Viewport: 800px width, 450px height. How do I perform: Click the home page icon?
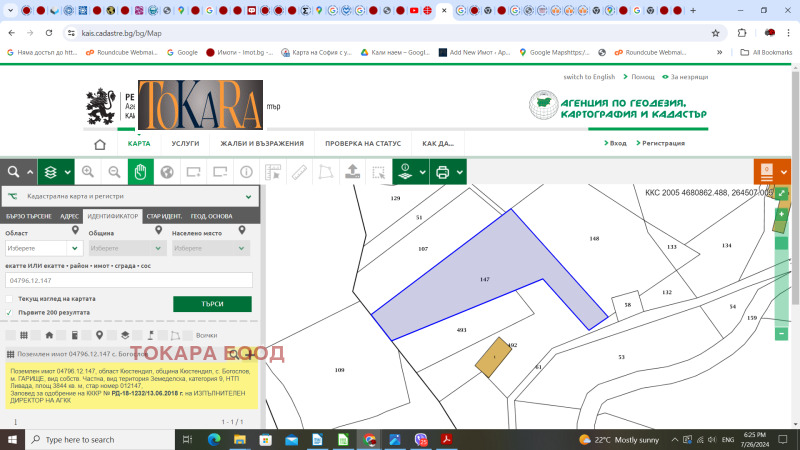pos(100,144)
